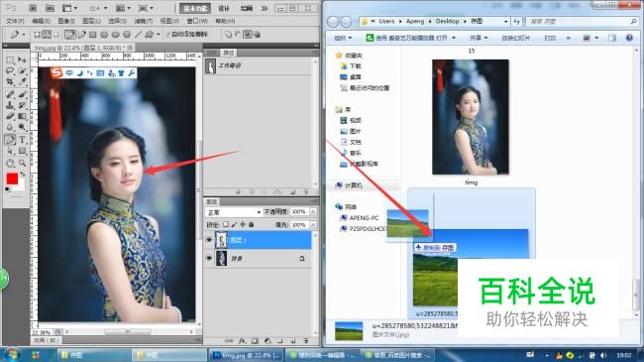This screenshot has width=644, height=362.
Task: Choose Freeform Pen in options bar
Action: point(81,35)
